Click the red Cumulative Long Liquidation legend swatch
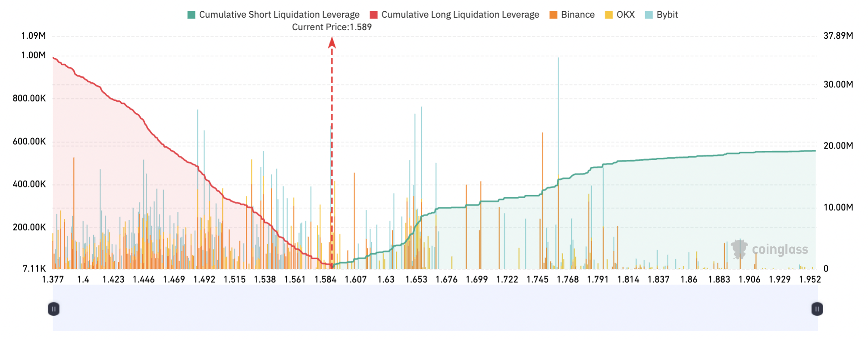The image size is (868, 339). point(374,15)
